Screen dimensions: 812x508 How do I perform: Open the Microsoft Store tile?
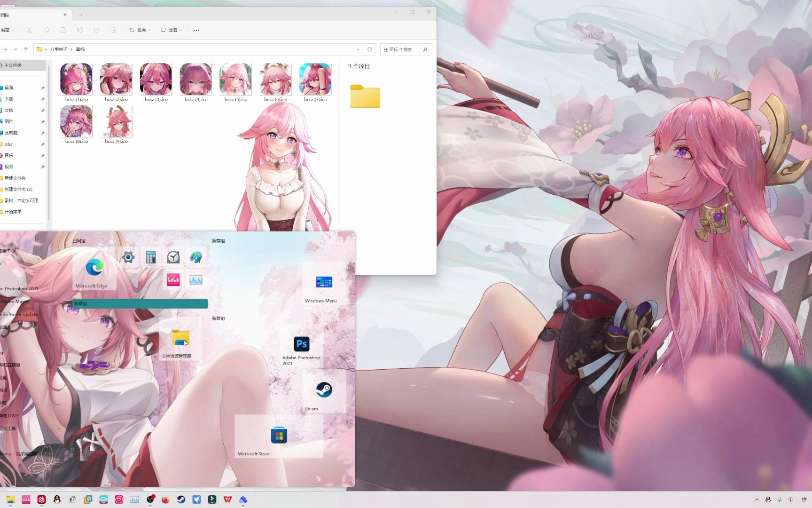tap(279, 436)
